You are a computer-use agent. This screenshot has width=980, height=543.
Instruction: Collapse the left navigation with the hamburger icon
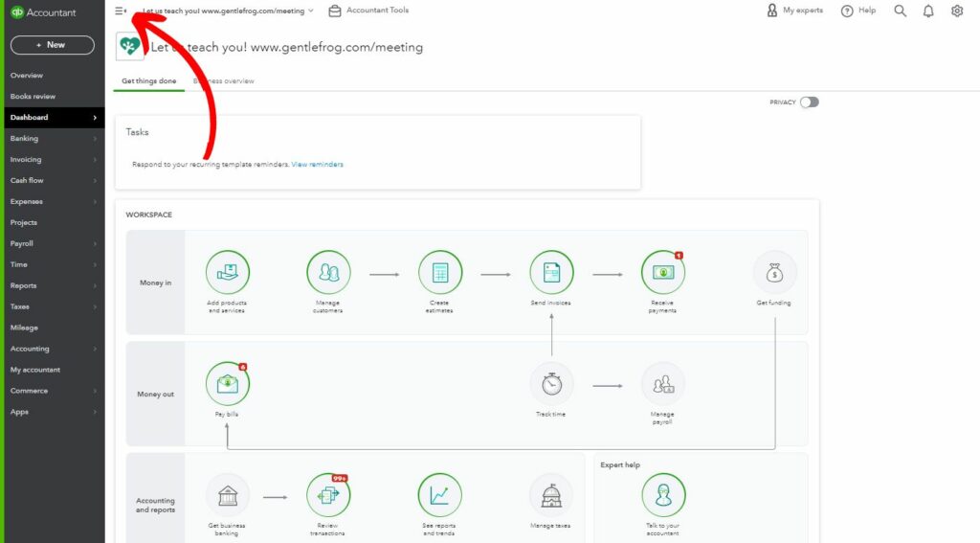point(120,11)
